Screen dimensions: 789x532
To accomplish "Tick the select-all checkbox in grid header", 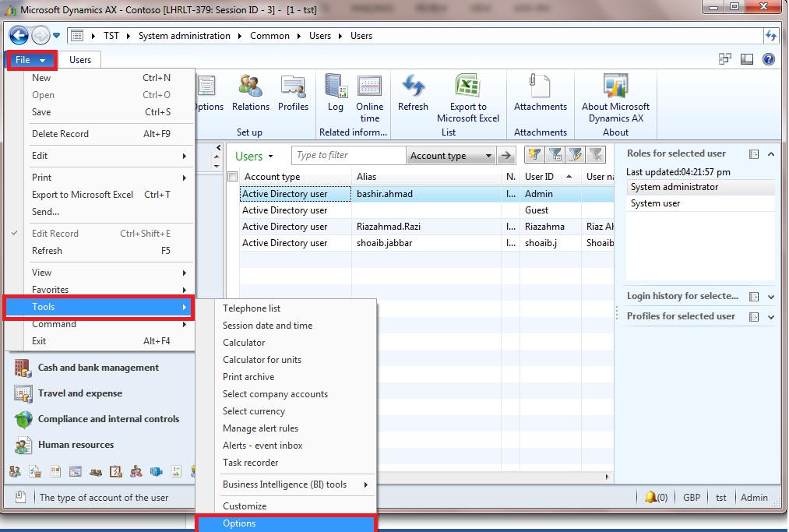I will click(232, 177).
